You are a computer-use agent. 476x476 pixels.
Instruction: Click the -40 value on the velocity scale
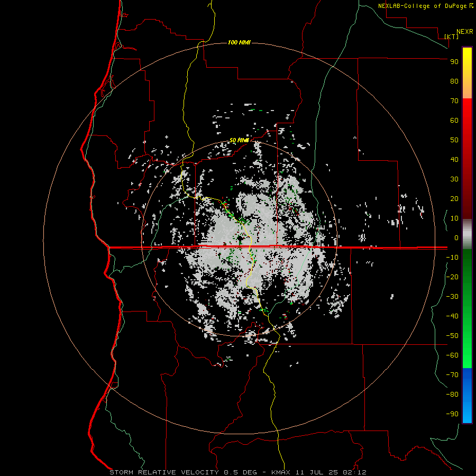tap(452, 316)
